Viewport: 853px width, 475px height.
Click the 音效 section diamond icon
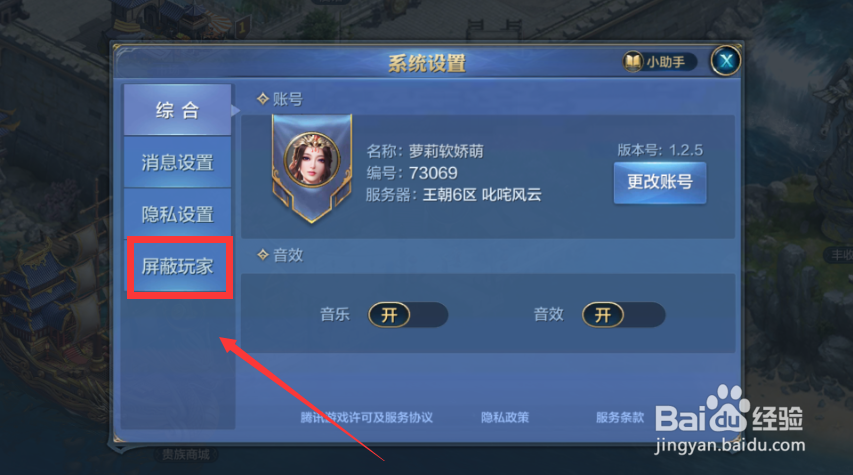point(263,254)
